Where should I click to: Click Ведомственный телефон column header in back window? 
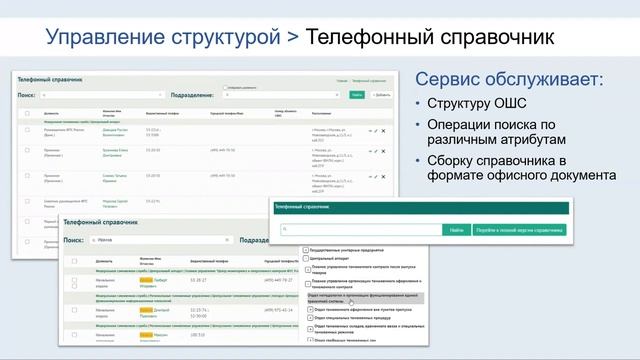[x=162, y=113]
